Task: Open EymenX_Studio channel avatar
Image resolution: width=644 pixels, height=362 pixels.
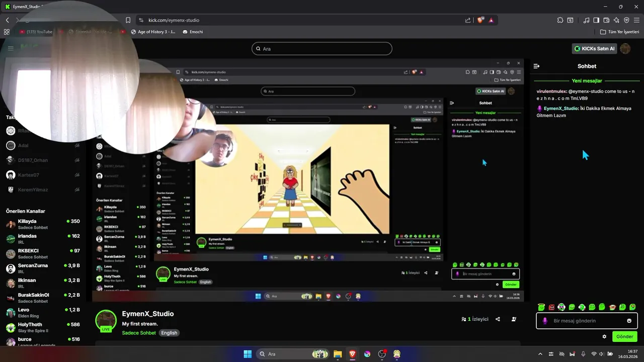Action: click(x=106, y=321)
